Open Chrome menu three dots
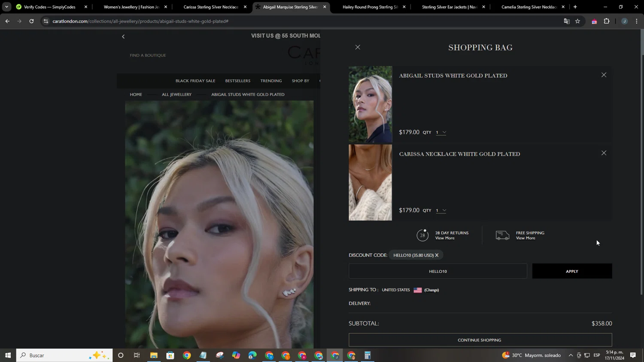 637,21
